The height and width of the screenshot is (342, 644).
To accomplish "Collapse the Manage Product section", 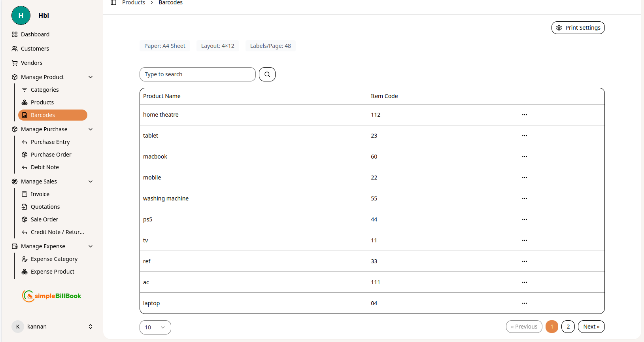I will pos(91,77).
